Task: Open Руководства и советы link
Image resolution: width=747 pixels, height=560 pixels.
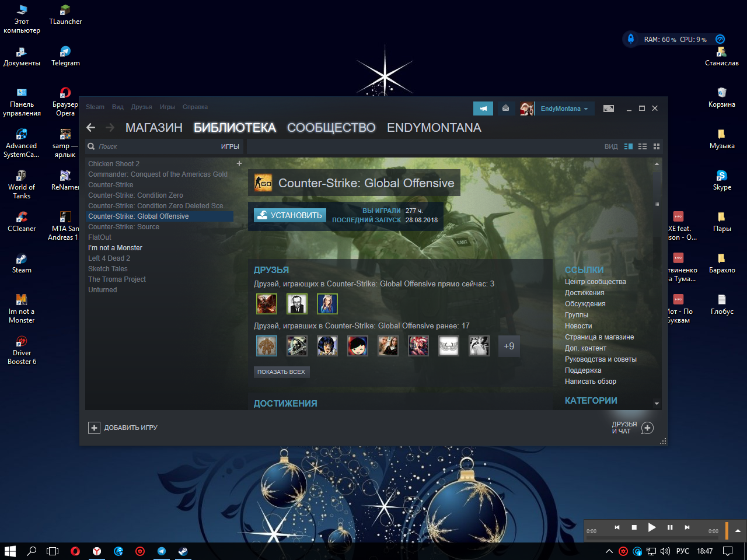Action: click(x=601, y=359)
